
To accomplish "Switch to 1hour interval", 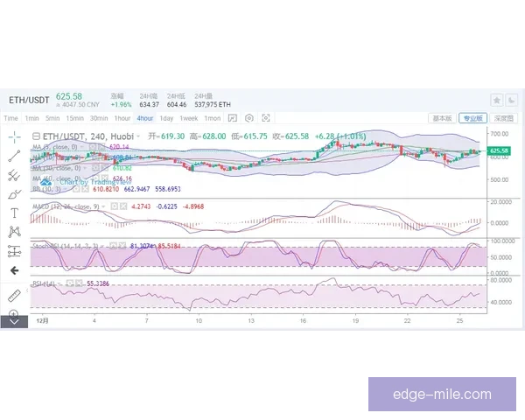I will pyautogui.click(x=122, y=118).
